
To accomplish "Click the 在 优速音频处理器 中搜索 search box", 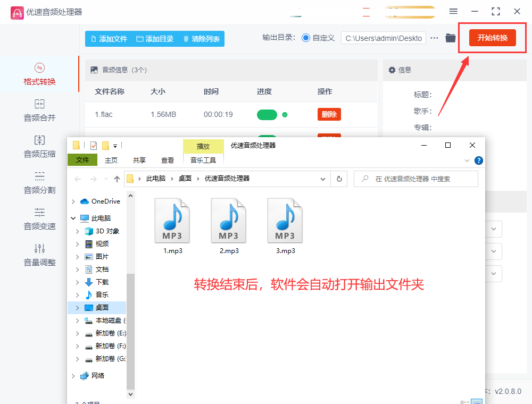I will (416, 179).
